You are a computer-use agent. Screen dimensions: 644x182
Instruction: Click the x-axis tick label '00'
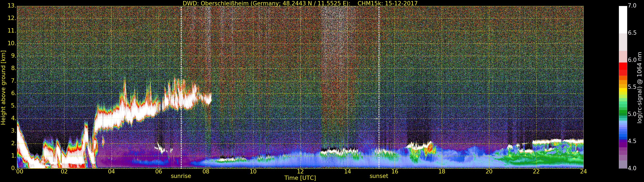click(20, 171)
